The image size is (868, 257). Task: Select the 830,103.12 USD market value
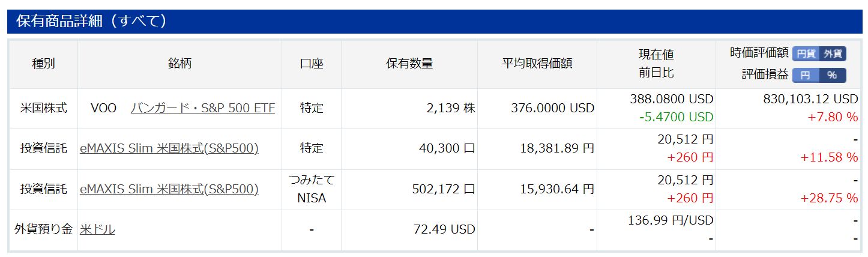[x=810, y=99]
